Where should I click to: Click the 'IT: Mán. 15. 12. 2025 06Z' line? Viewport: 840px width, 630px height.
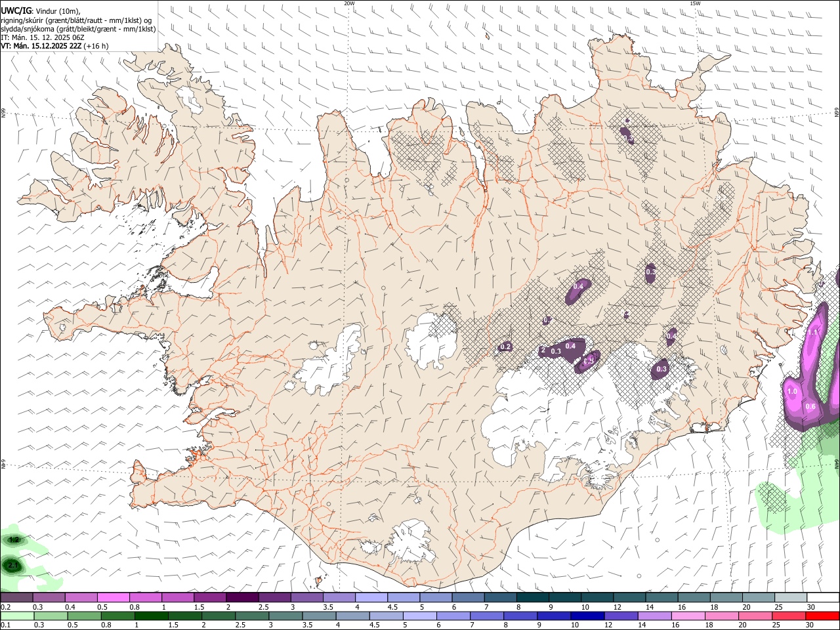point(43,37)
